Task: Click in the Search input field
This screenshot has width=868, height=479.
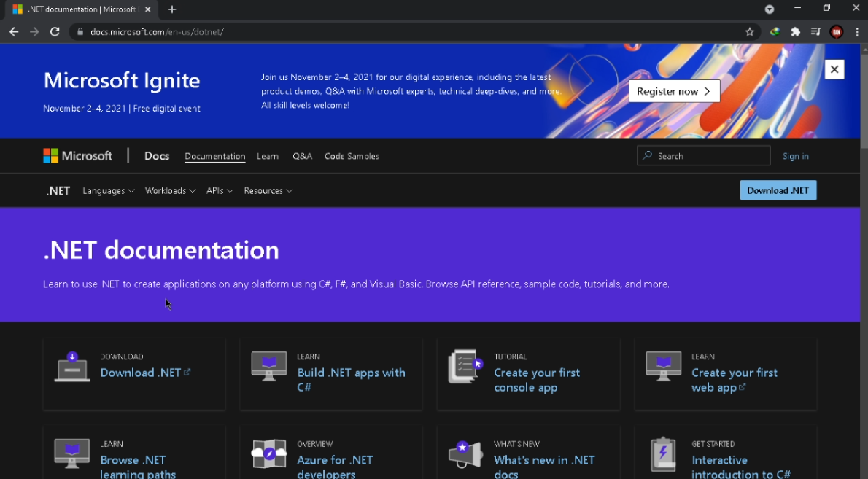Action: tap(704, 156)
